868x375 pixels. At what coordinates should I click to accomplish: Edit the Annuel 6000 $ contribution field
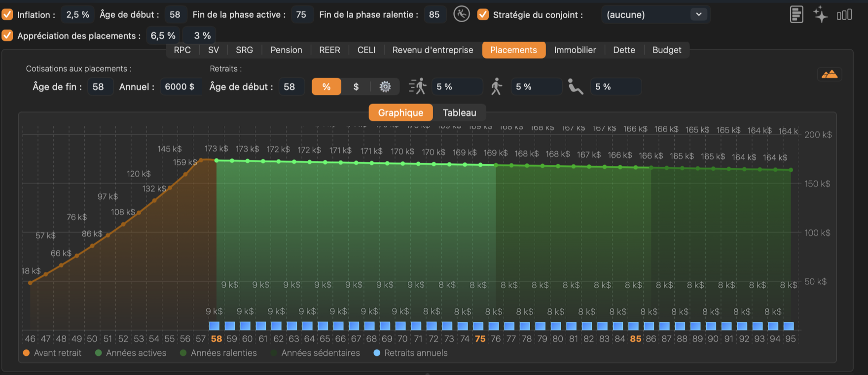tap(181, 87)
